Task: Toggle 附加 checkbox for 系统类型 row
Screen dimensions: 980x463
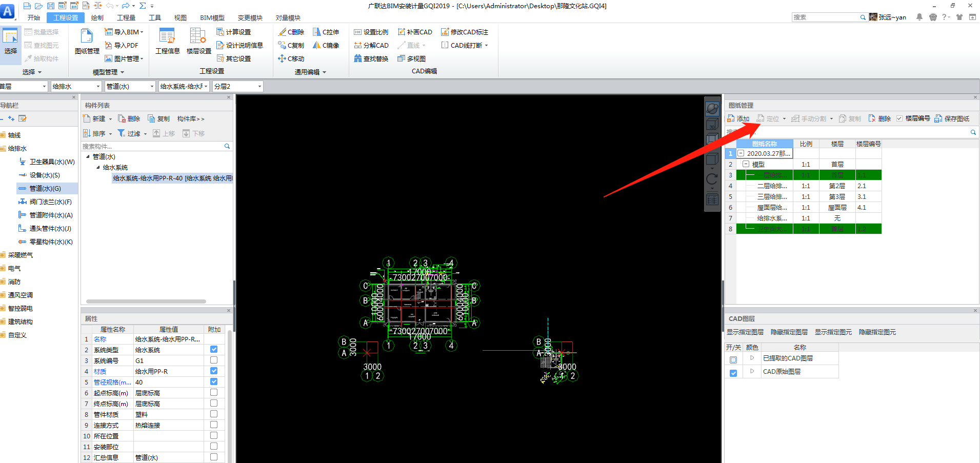Action: click(x=214, y=349)
